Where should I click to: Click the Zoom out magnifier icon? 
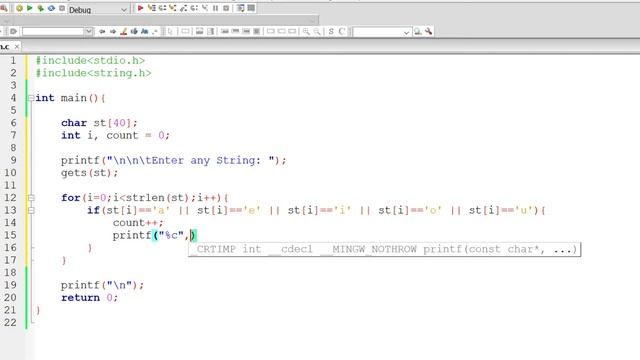coord(317,31)
